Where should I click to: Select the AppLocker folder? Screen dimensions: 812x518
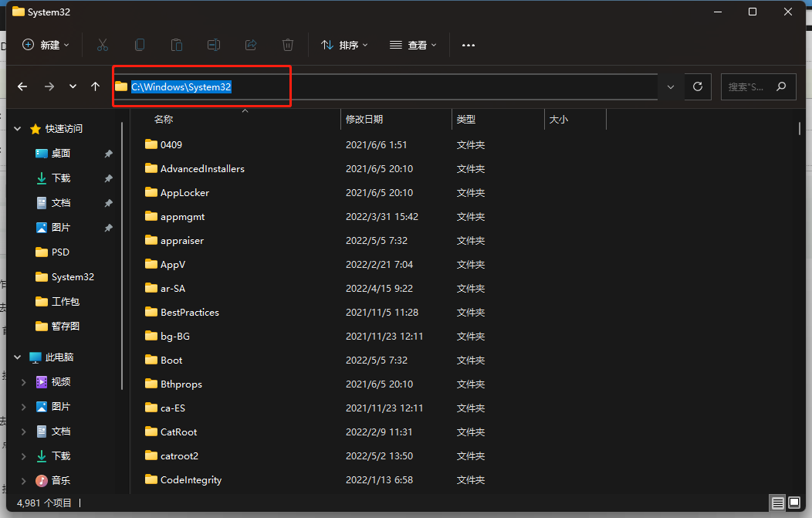pos(184,192)
